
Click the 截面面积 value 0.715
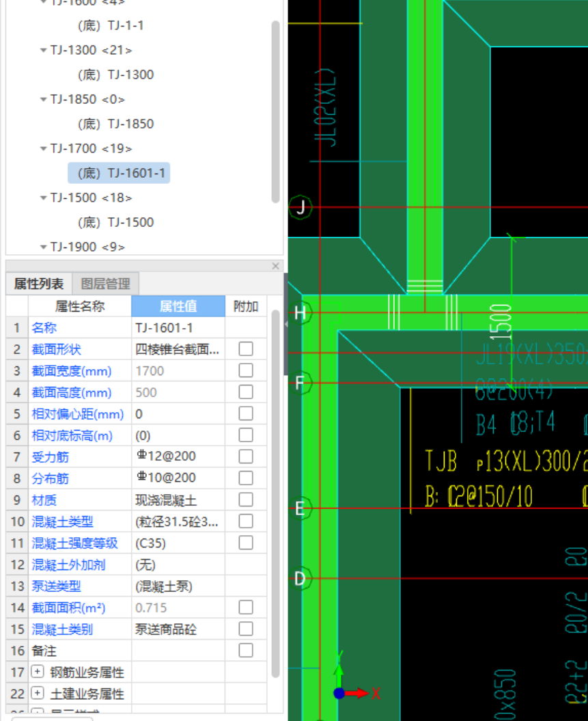coord(178,608)
